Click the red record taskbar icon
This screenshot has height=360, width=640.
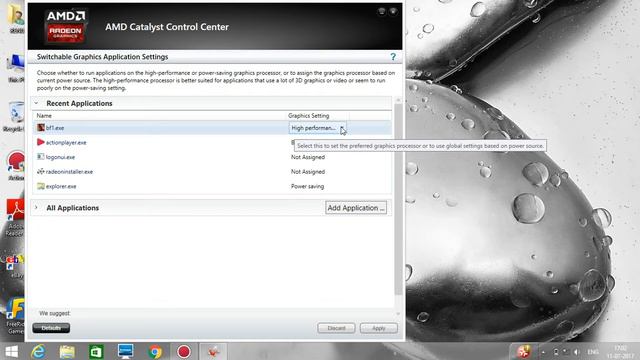click(184, 351)
